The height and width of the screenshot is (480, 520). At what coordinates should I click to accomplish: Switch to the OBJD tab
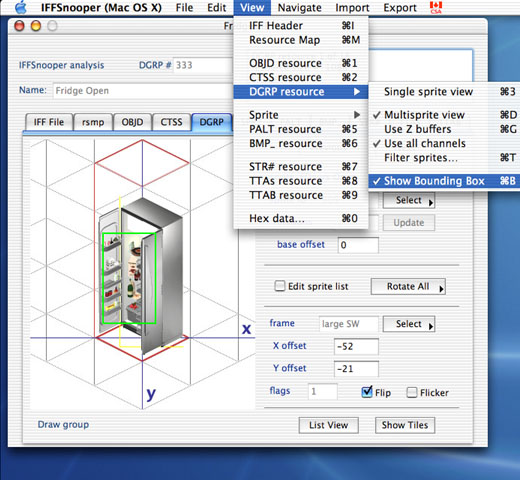coord(132,122)
